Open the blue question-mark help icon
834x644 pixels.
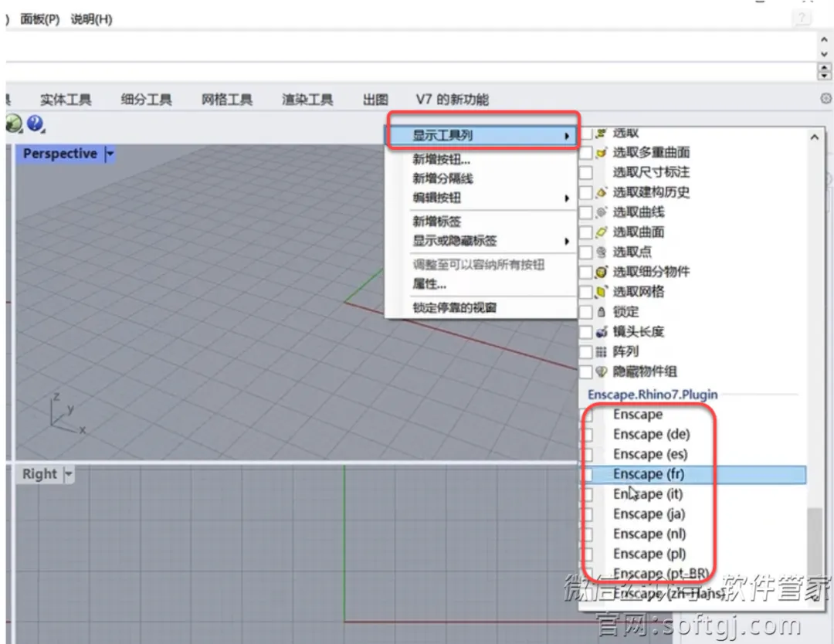pyautogui.click(x=35, y=124)
